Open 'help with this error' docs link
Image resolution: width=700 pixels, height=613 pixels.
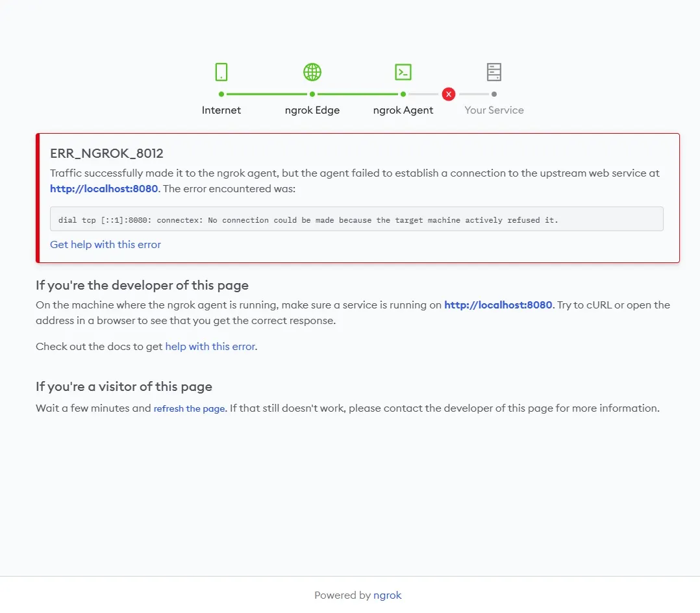[210, 346]
